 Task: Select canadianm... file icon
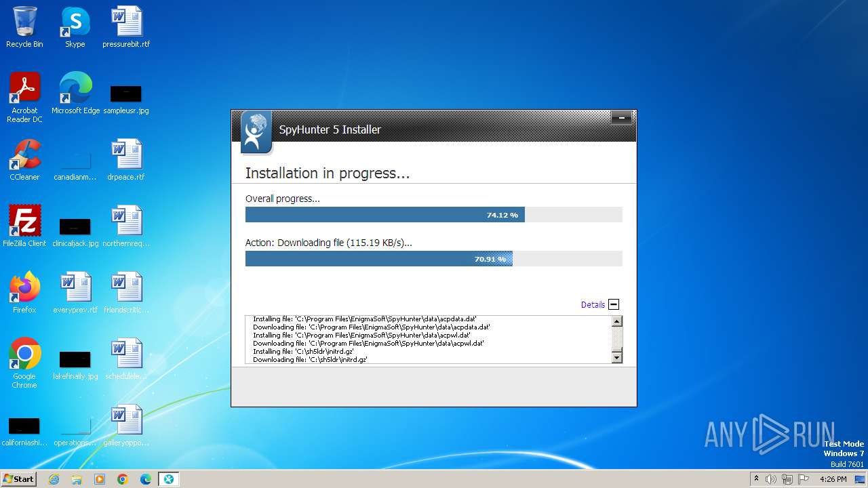[x=75, y=166]
